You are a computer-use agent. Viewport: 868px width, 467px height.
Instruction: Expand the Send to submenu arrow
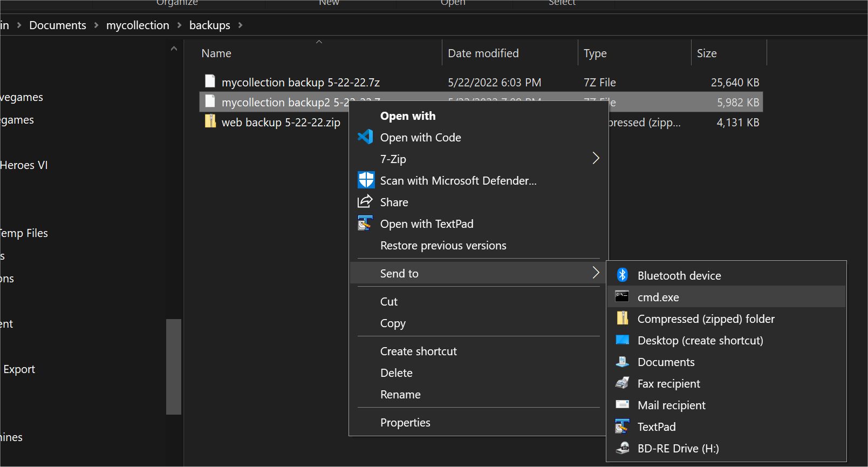tap(596, 273)
